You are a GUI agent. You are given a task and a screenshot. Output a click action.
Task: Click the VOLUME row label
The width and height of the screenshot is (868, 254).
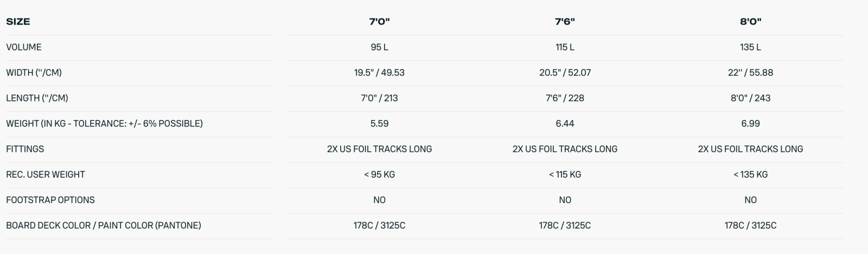(x=24, y=47)
